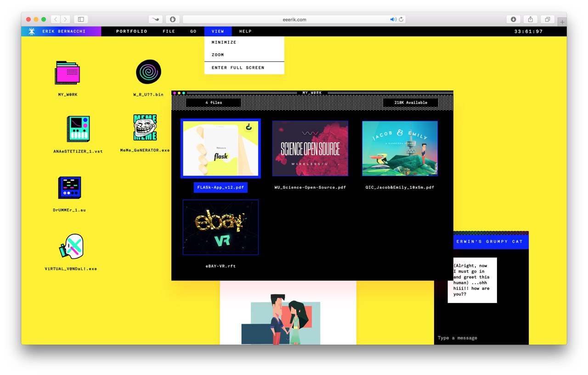Click the 4 files label

pyautogui.click(x=214, y=103)
